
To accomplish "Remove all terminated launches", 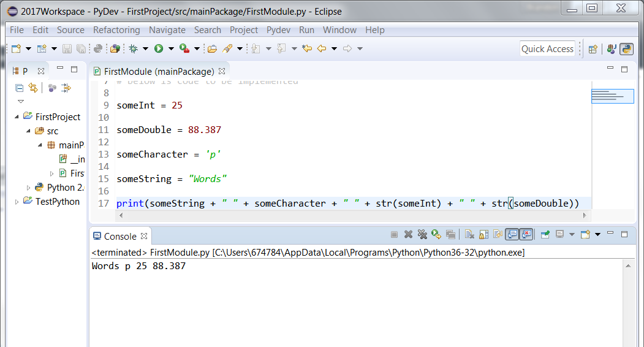I will tap(422, 234).
